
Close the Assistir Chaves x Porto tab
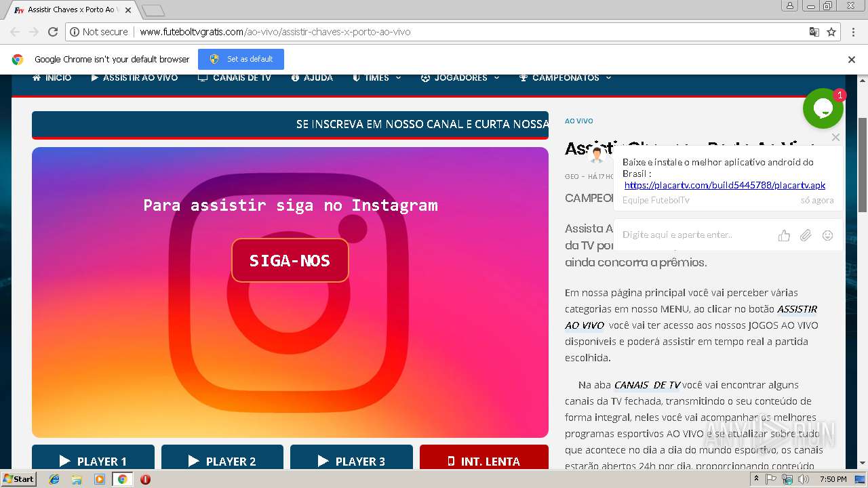[128, 10]
